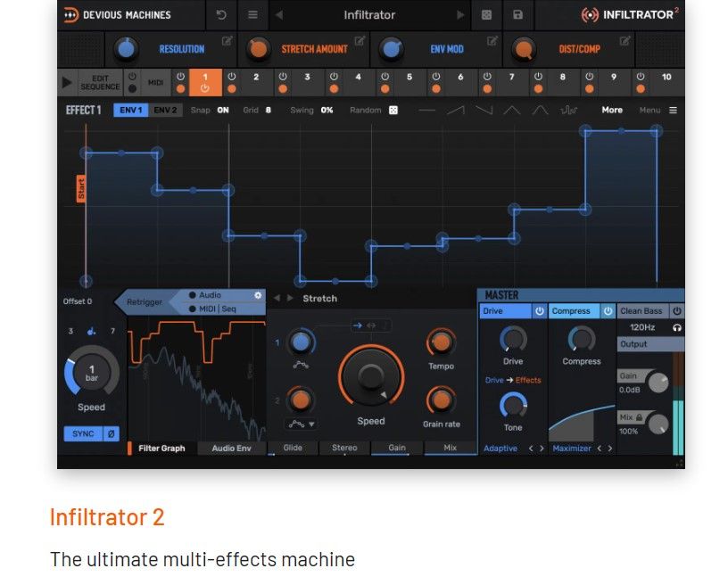Screen dimensions: 728x585
Task: Toggle the Clean Bass power button
Action: coord(677,311)
